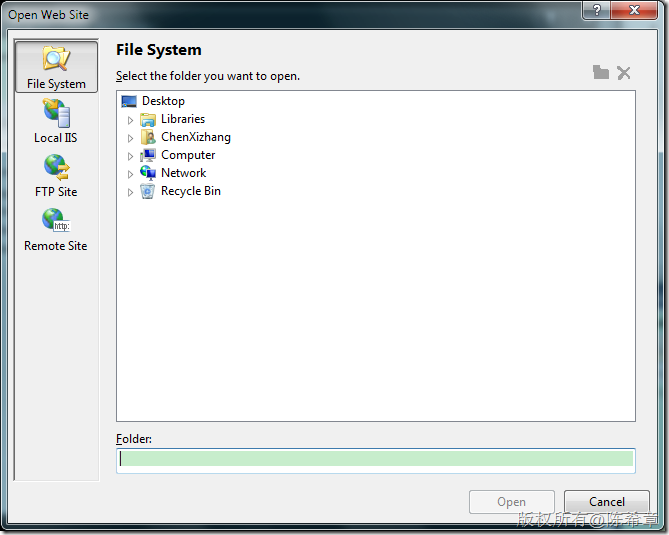Click the Computer icon in tree
The image size is (669, 535).
(148, 155)
